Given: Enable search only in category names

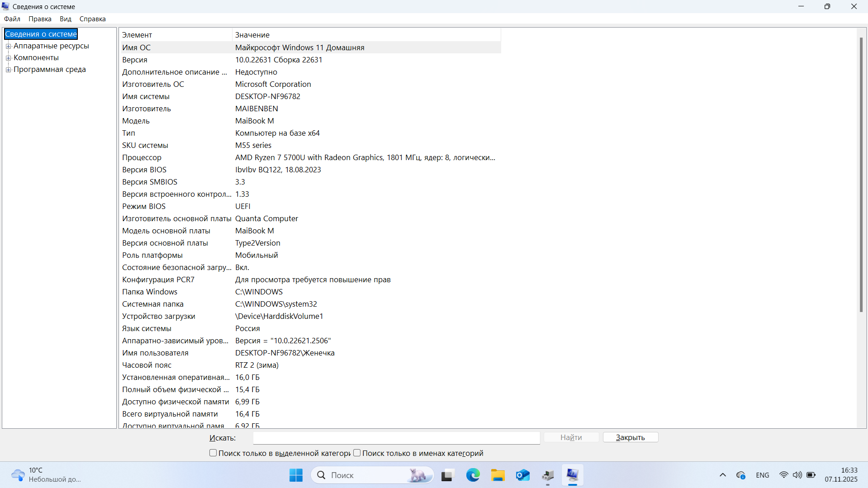Looking at the screenshot, I should 357,453.
